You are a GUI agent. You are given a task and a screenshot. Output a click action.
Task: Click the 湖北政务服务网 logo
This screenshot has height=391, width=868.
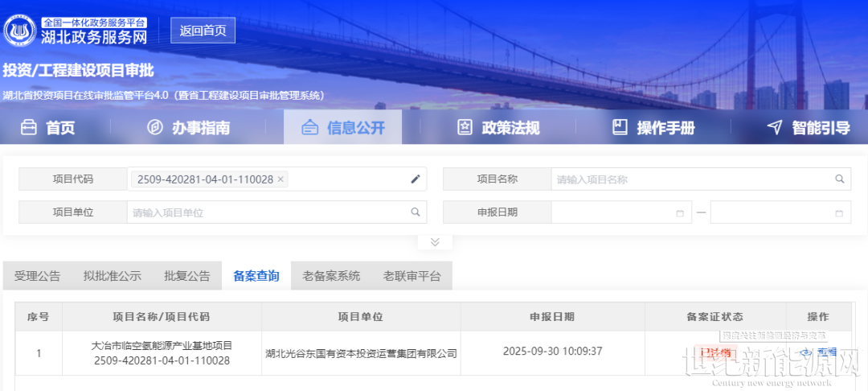[x=76, y=31]
